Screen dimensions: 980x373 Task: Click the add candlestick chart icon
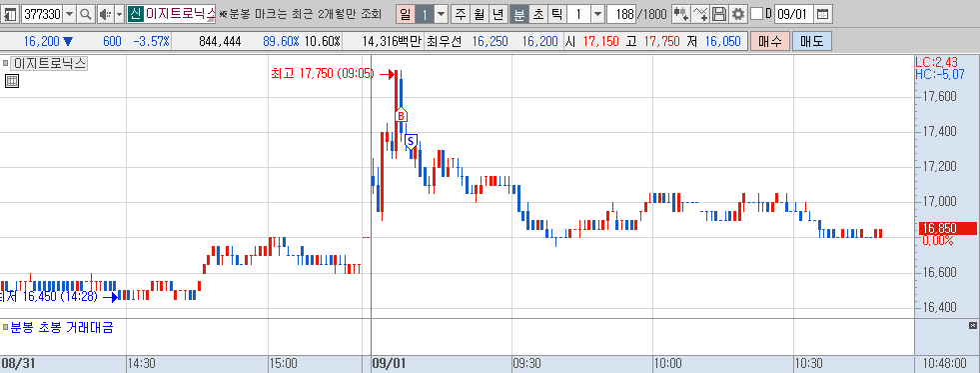coord(681,13)
